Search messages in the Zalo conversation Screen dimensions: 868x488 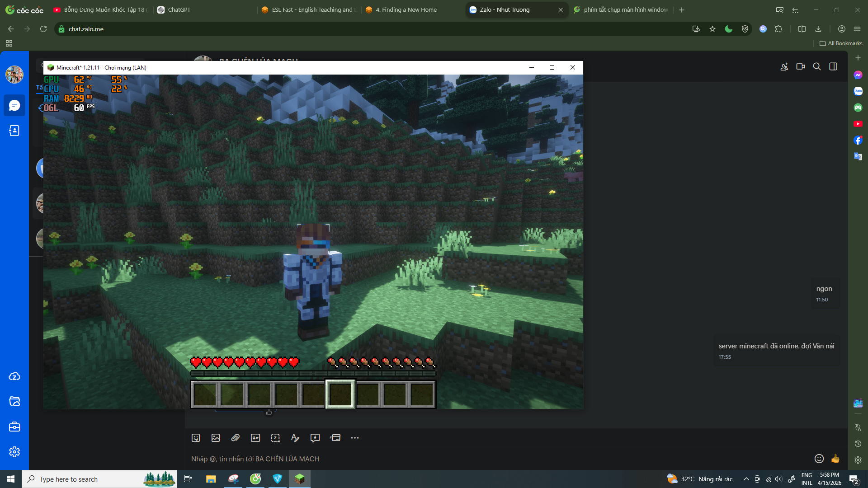(x=817, y=67)
